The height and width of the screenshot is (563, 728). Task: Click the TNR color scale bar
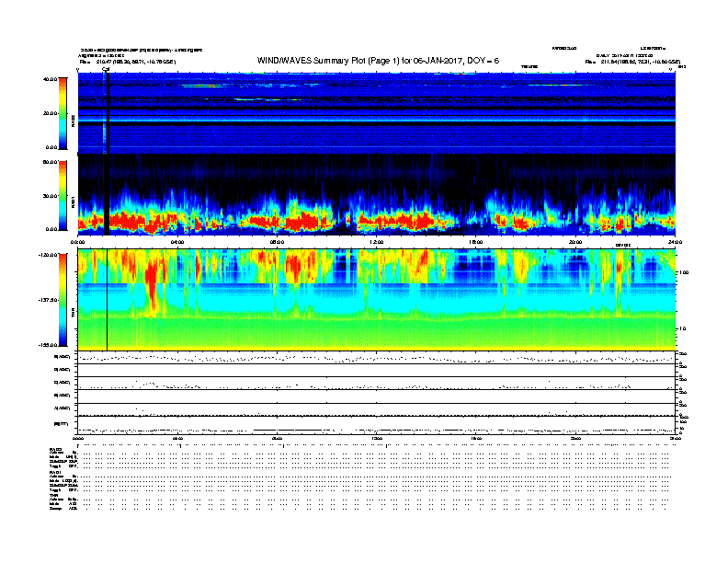(63, 300)
